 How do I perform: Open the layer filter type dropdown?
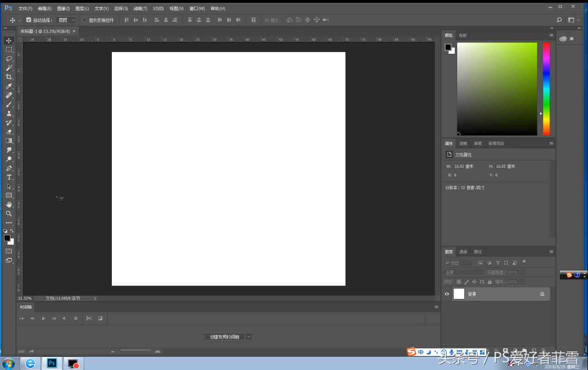[x=458, y=263]
